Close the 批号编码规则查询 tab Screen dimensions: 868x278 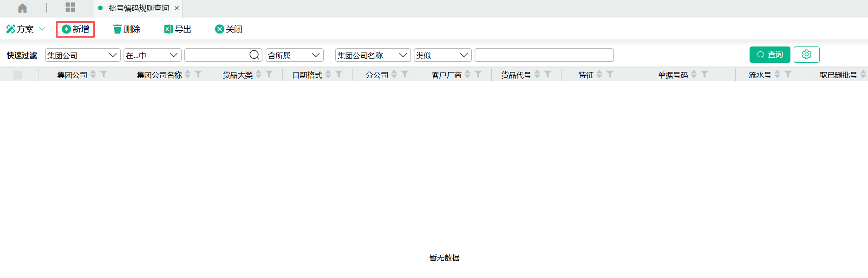(176, 8)
